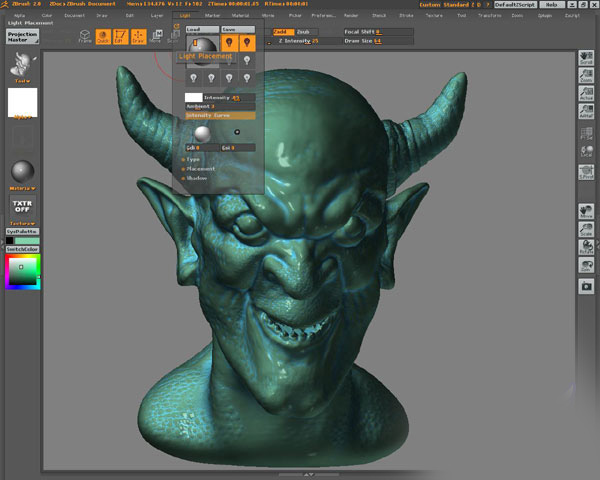Select the Rotate object icon on right shelf
The image size is (600, 480).
point(586,247)
